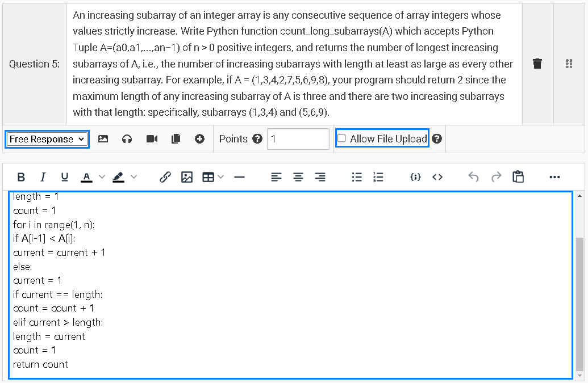Align text left

[276, 177]
